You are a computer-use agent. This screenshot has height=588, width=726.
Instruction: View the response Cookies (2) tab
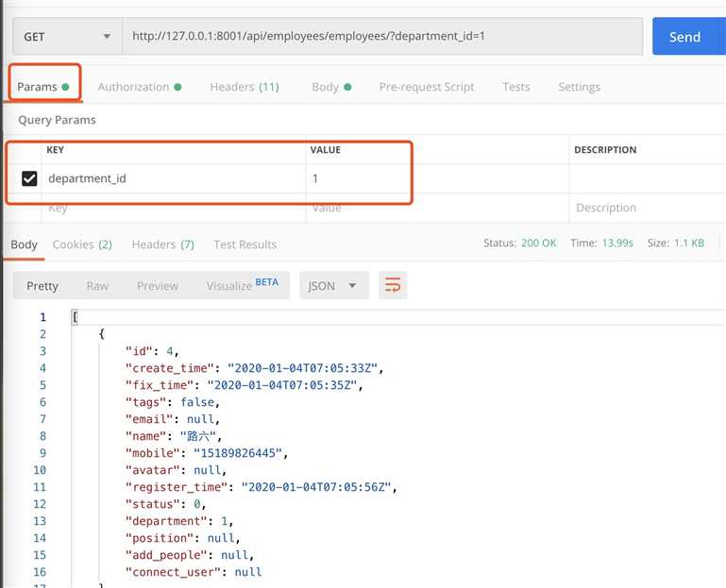[82, 244]
